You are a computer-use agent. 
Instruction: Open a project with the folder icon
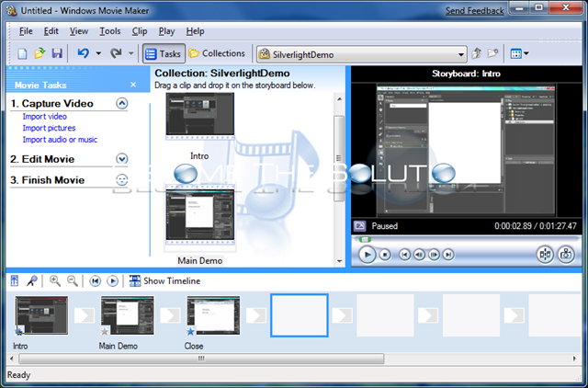40,53
